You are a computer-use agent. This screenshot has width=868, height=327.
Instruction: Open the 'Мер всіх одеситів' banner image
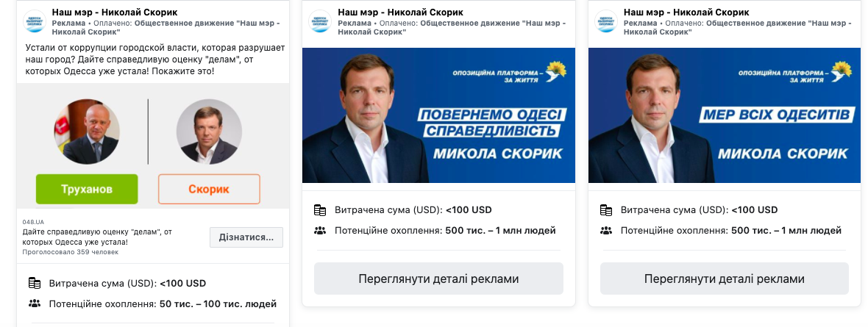(x=724, y=115)
